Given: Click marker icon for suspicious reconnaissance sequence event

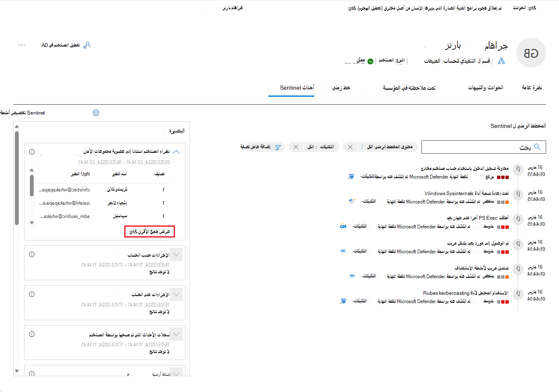Looking at the screenshot, I should [x=518, y=269].
